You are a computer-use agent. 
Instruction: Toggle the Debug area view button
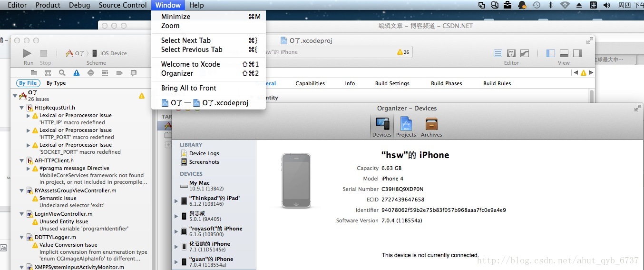564,53
